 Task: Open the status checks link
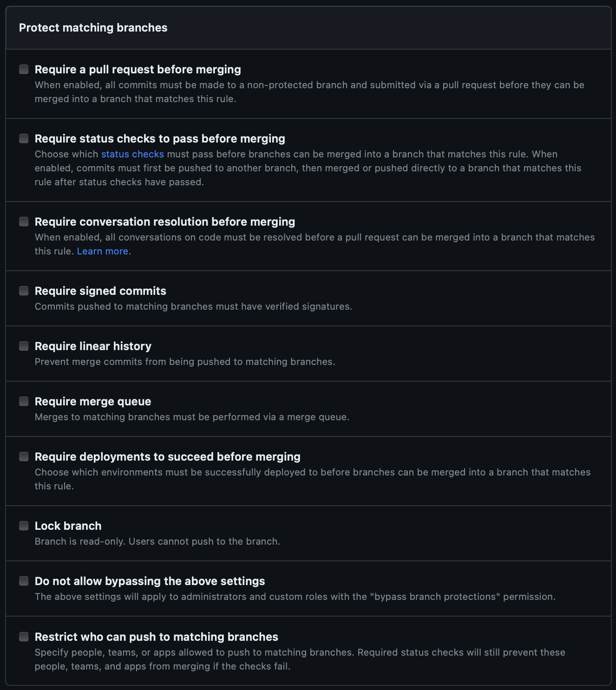click(x=132, y=154)
